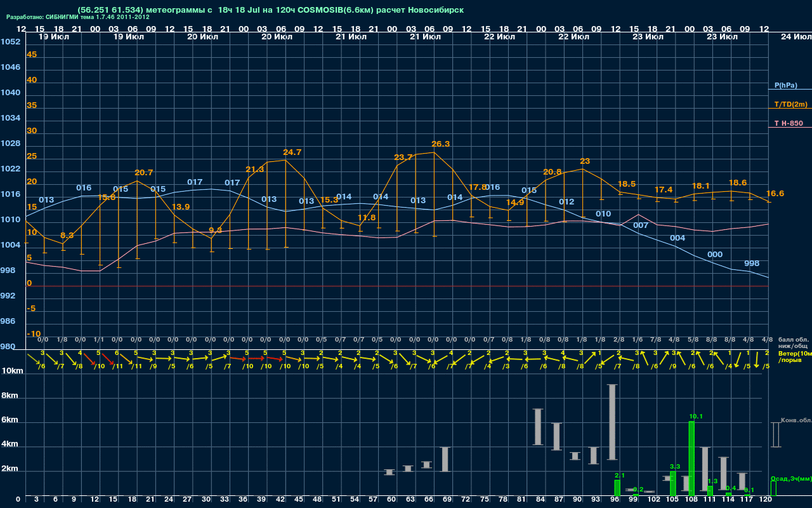Click the meteogram title mentioning COSMOSIB Новосибирск

pos(270,10)
